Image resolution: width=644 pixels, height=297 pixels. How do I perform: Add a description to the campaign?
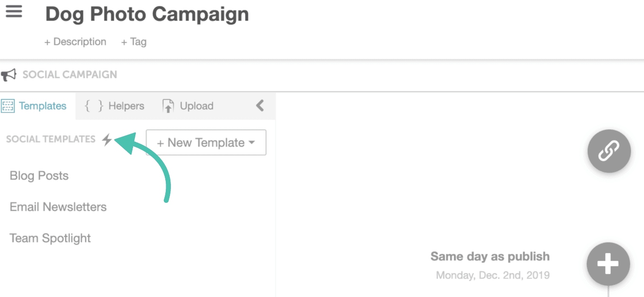click(x=75, y=42)
